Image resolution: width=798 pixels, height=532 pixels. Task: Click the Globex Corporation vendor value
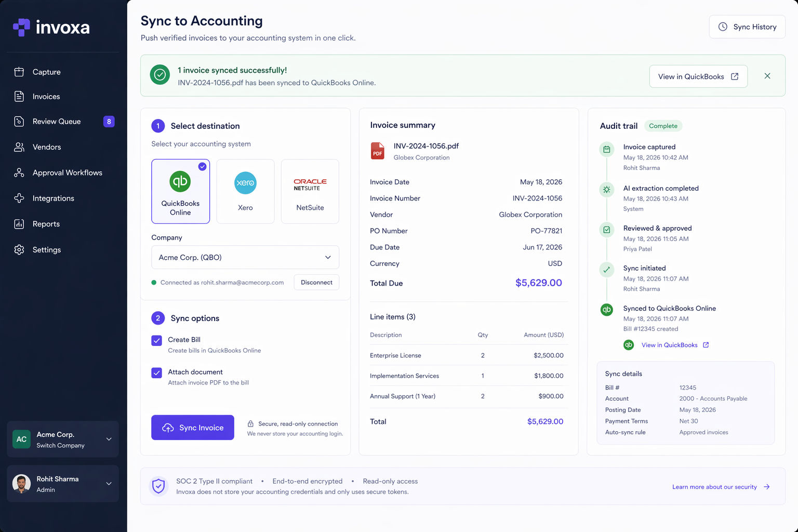[x=530, y=215]
